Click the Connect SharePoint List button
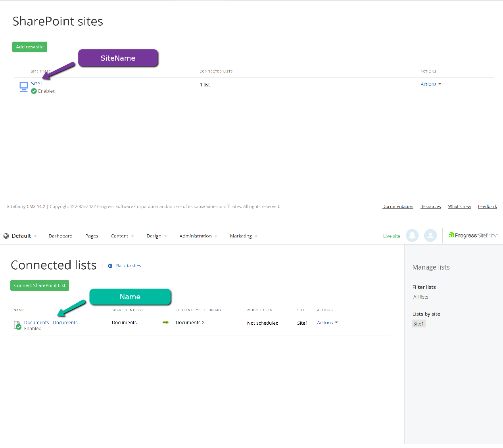This screenshot has height=448, width=503. click(40, 285)
